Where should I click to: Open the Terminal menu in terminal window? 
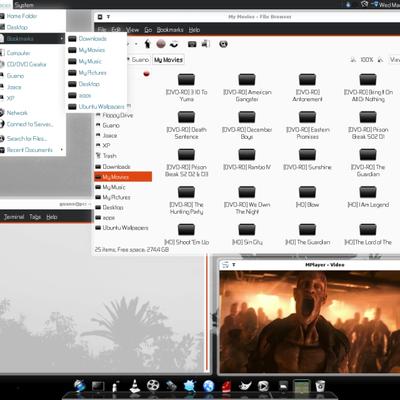(14, 217)
